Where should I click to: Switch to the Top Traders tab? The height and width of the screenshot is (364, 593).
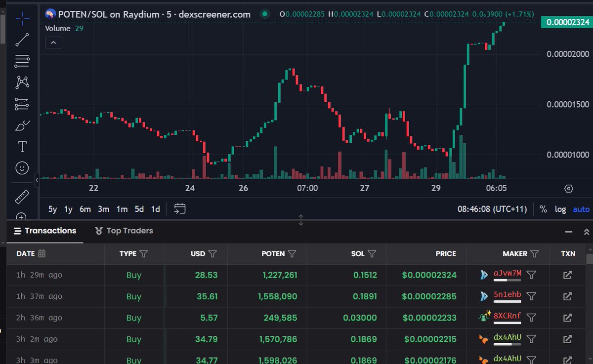pyautogui.click(x=124, y=231)
